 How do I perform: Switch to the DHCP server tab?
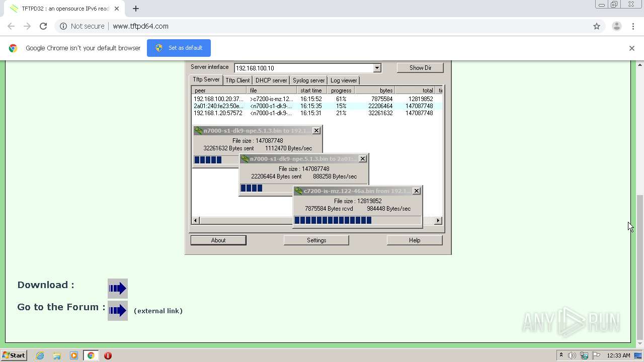271,80
